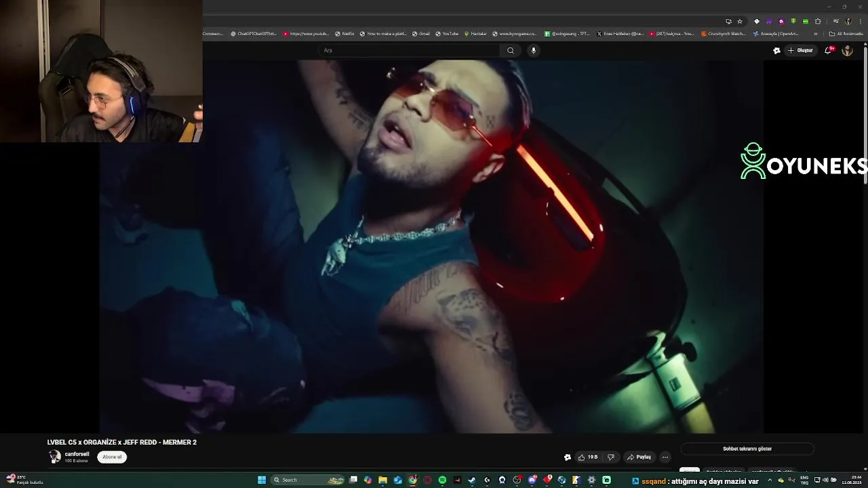This screenshot has height=488, width=868.
Task: Open Spotify from taskbar
Action: click(x=443, y=480)
